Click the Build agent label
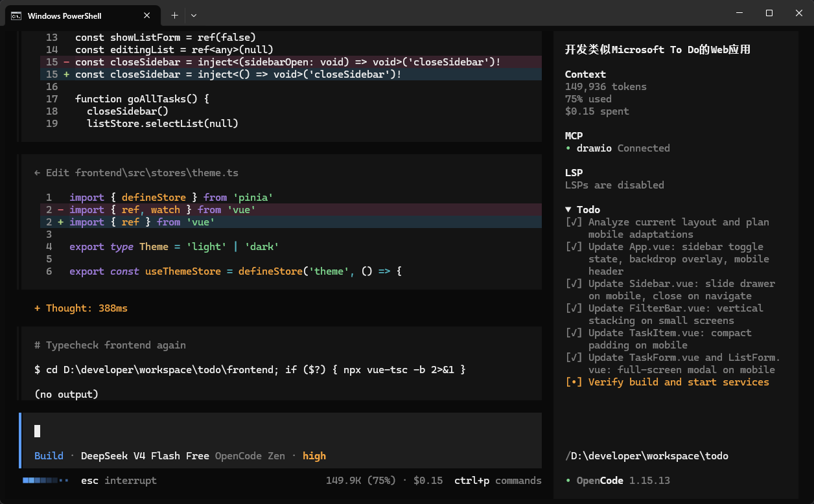Image resolution: width=814 pixels, height=504 pixels. 49,456
